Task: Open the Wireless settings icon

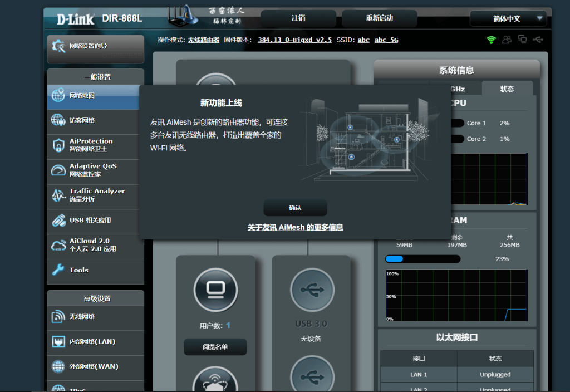Action: pos(58,316)
